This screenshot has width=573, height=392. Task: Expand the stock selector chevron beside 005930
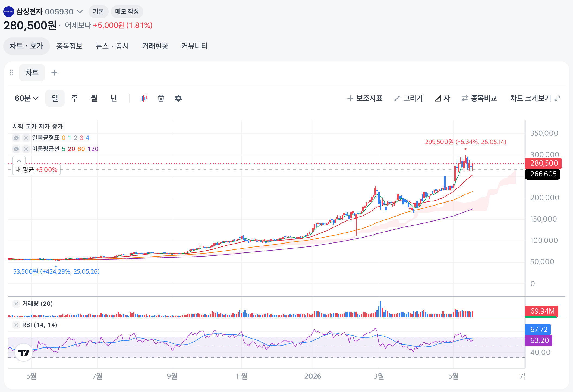click(80, 12)
